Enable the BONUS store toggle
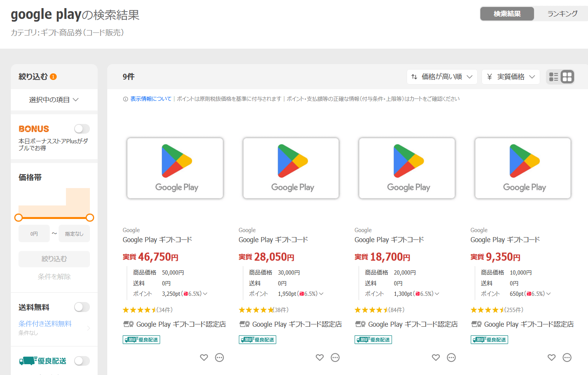Image resolution: width=588 pixels, height=375 pixels. 82,129
